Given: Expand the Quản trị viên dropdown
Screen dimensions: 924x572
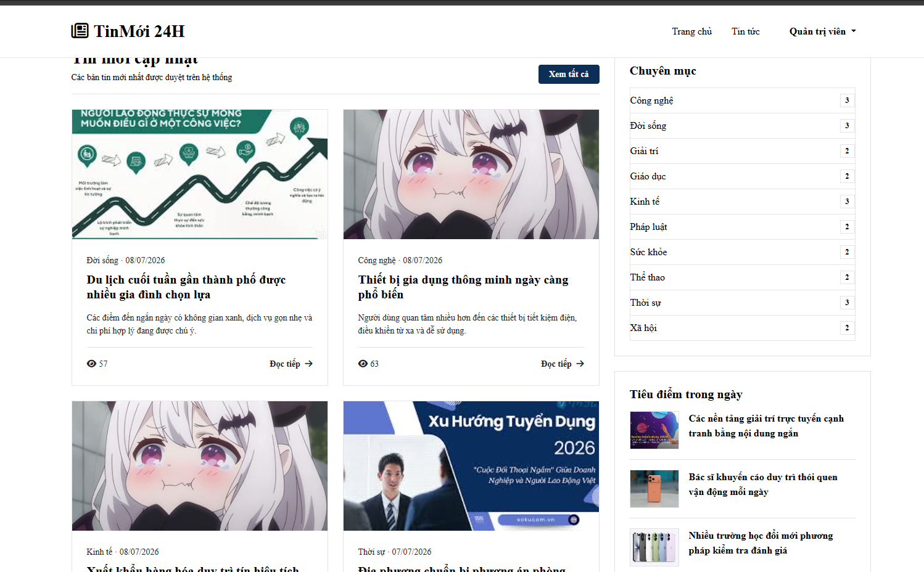Looking at the screenshot, I should tap(822, 31).
